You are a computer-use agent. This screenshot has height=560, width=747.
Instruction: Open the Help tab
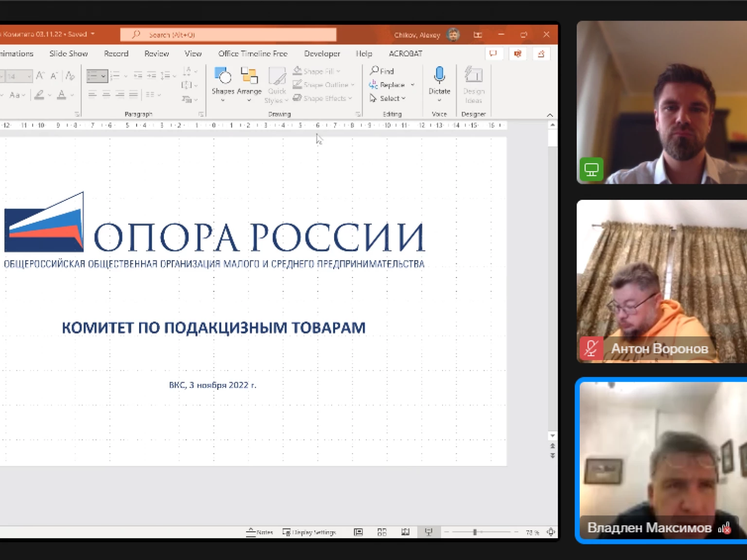(x=364, y=53)
